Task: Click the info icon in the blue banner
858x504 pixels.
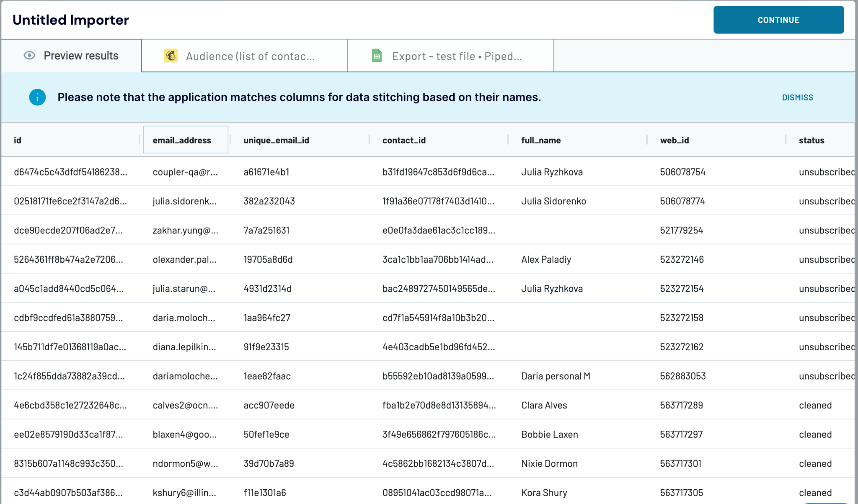Action: click(x=37, y=97)
